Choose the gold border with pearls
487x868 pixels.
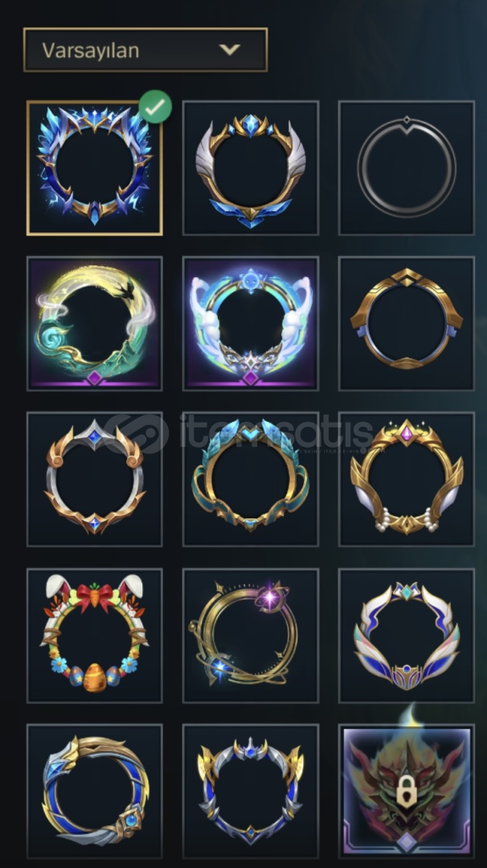[x=406, y=479]
